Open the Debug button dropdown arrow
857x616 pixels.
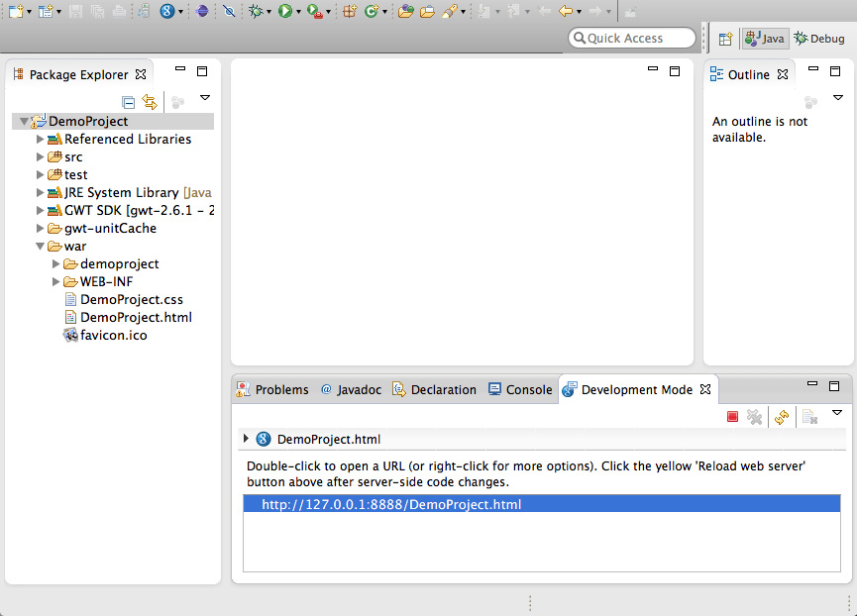[268, 12]
